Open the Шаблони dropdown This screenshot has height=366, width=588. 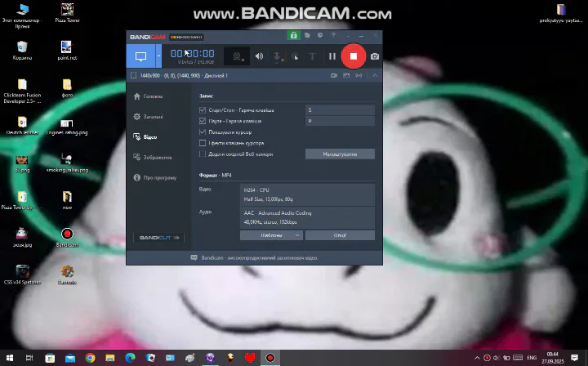coord(271,235)
